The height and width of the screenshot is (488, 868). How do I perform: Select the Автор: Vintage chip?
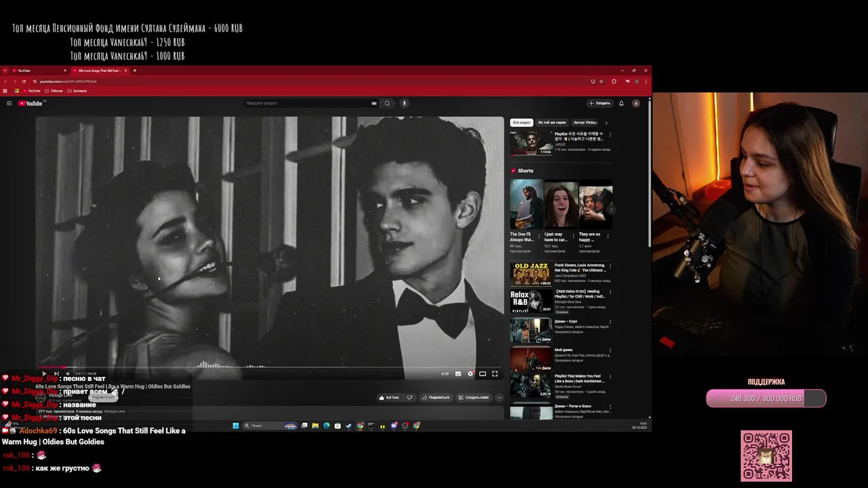click(585, 123)
